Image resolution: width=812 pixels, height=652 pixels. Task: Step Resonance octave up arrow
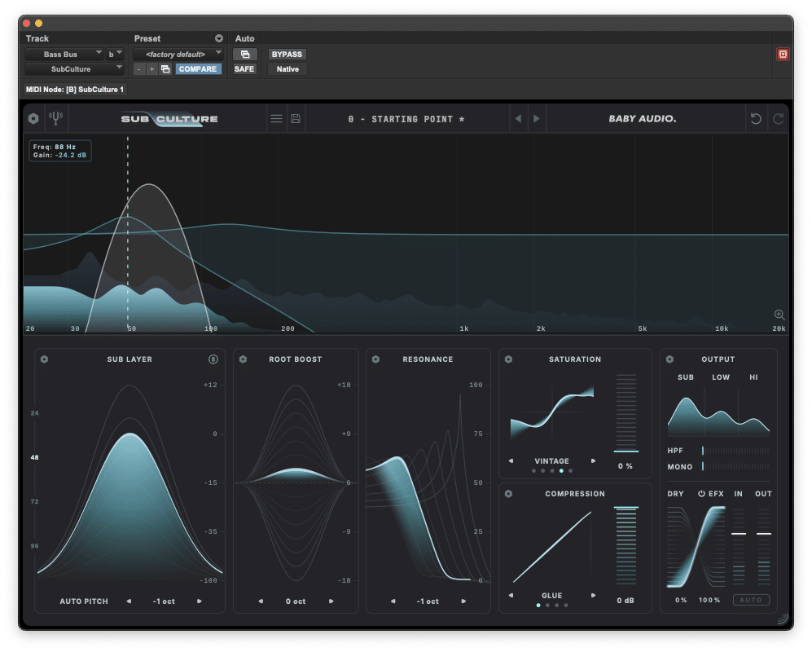coord(463,601)
